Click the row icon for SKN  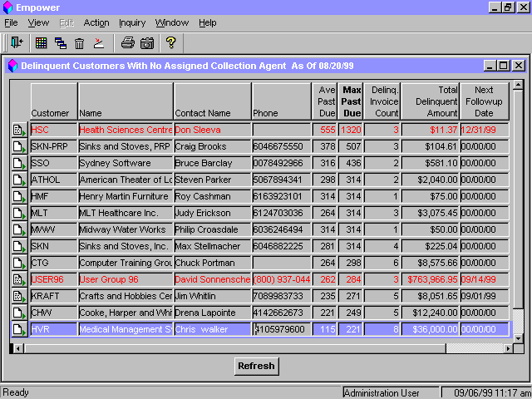click(x=19, y=246)
